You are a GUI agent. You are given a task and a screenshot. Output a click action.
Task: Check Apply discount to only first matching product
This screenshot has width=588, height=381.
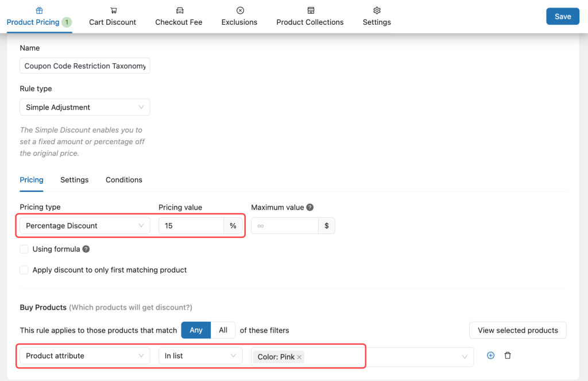click(24, 270)
